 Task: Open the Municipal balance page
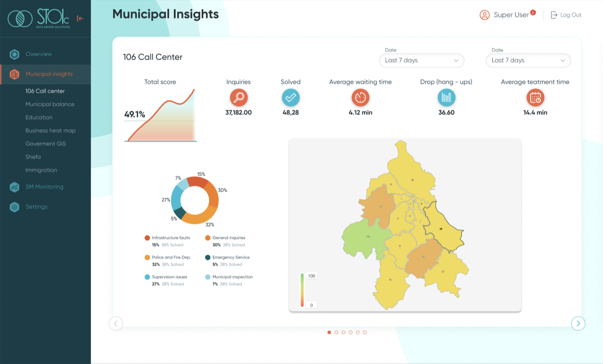[50, 104]
